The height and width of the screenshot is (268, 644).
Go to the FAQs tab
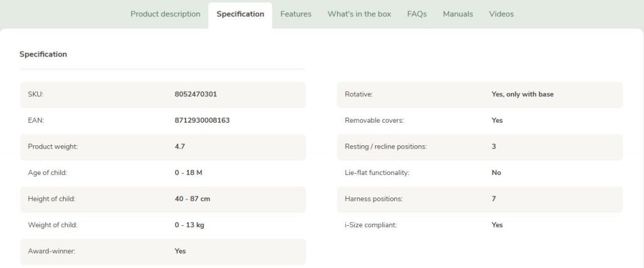point(417,14)
